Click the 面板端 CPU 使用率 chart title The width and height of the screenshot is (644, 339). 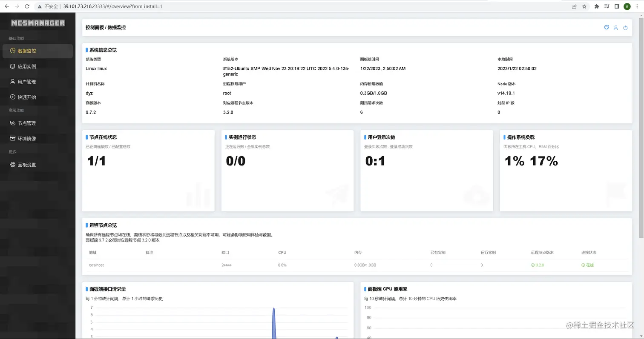pyautogui.click(x=388, y=289)
